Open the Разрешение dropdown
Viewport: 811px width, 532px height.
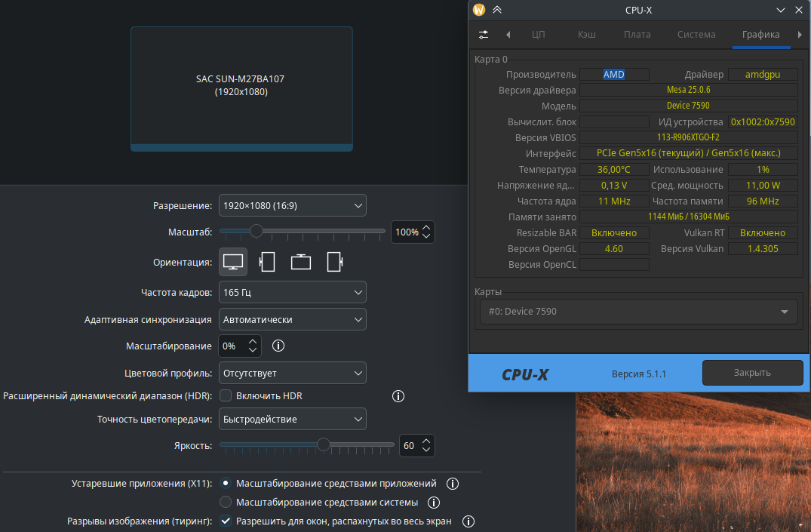pos(292,205)
